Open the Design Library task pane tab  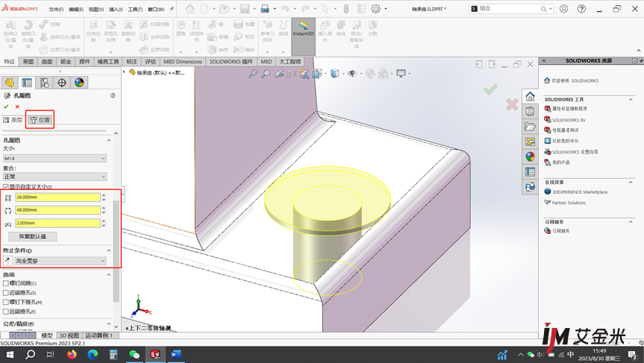pos(531,111)
